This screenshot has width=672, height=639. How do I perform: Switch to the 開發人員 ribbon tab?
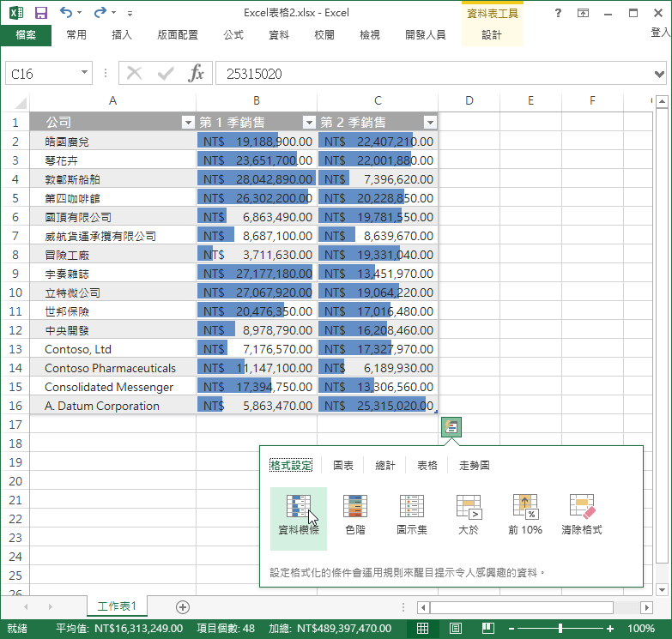pyautogui.click(x=425, y=35)
